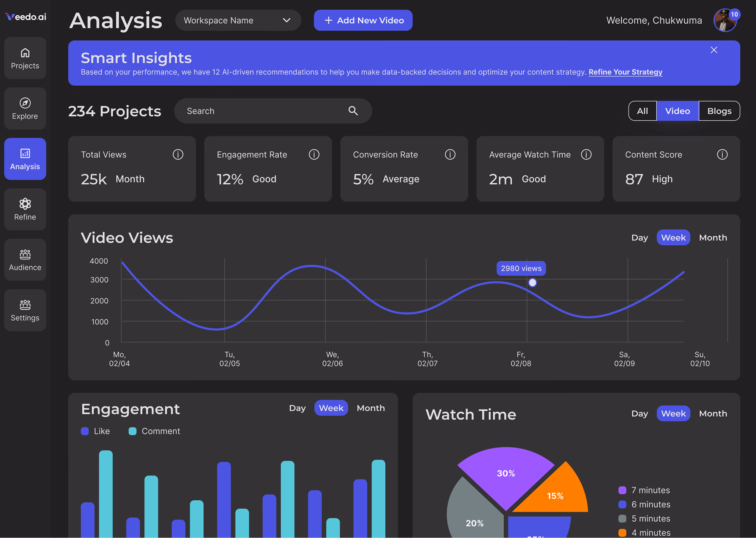Close the Smart Insights banner
756x538 pixels.
[714, 50]
